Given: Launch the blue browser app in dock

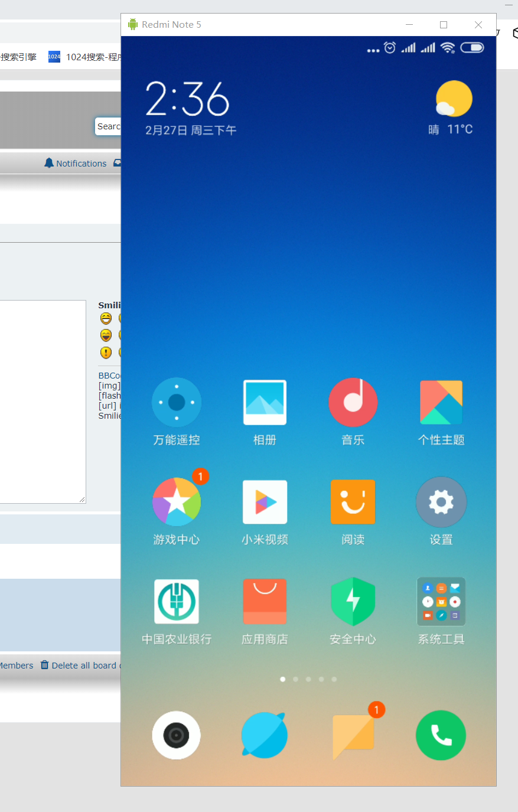Looking at the screenshot, I should (x=265, y=735).
